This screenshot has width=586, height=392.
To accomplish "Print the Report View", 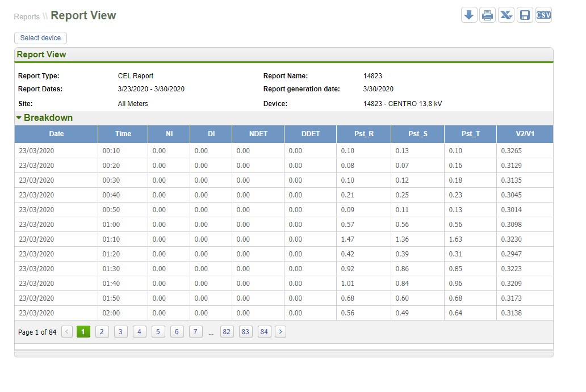I will coord(488,14).
